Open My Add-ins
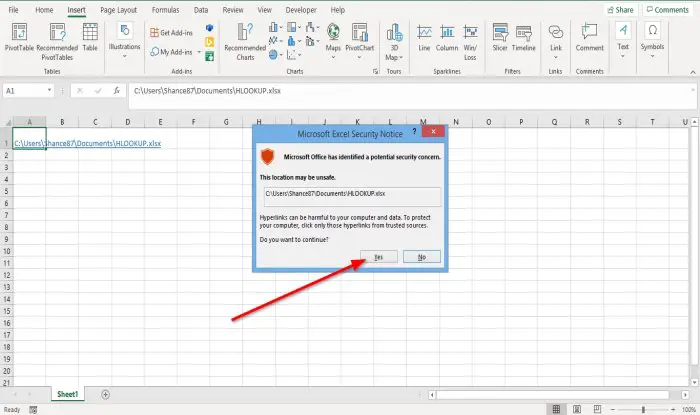The height and width of the screenshot is (415, 700). 171,52
